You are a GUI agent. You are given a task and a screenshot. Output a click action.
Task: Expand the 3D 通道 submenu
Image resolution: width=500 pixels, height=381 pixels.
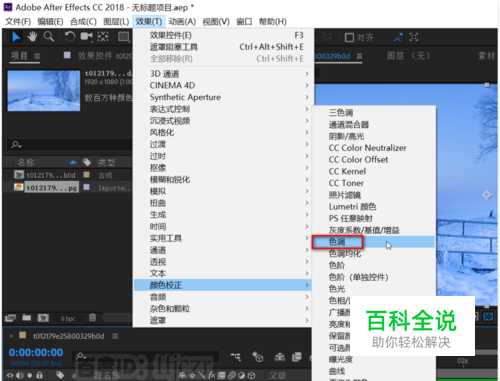(x=222, y=74)
